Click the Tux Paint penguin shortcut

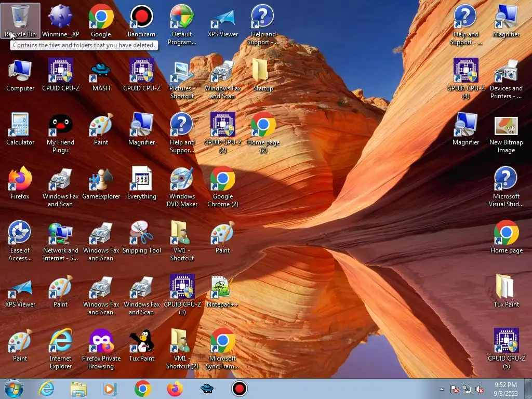tap(141, 345)
